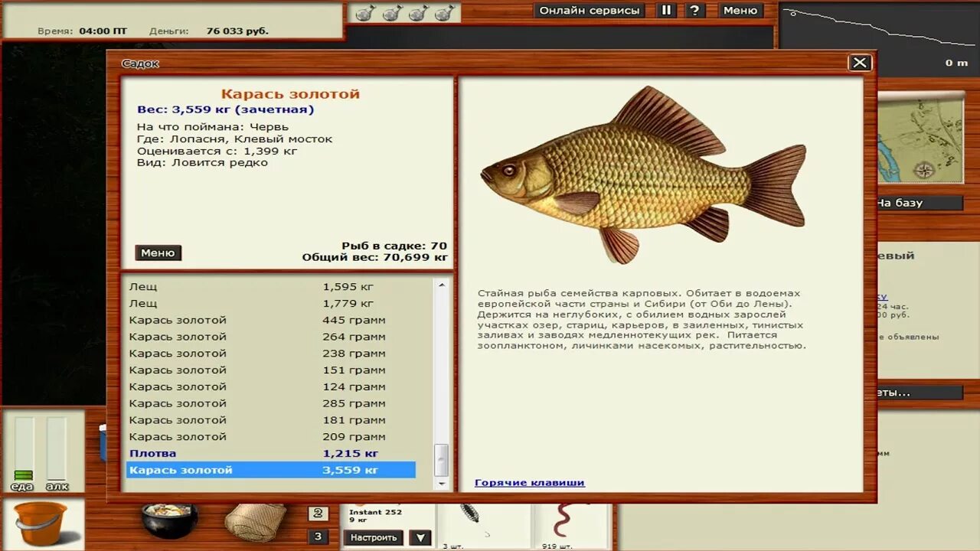Select Карась золотой 124 грамм row
This screenshot has width=980, height=551.
point(271,386)
